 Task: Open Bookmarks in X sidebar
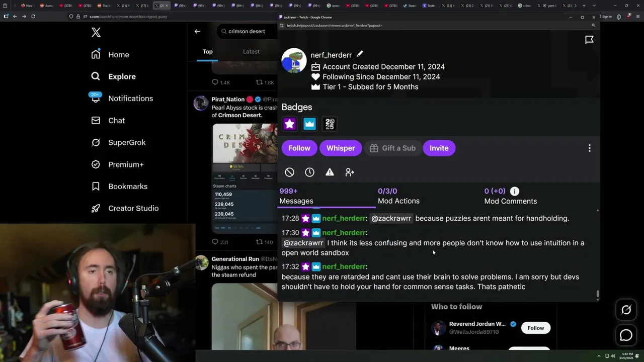point(128,187)
